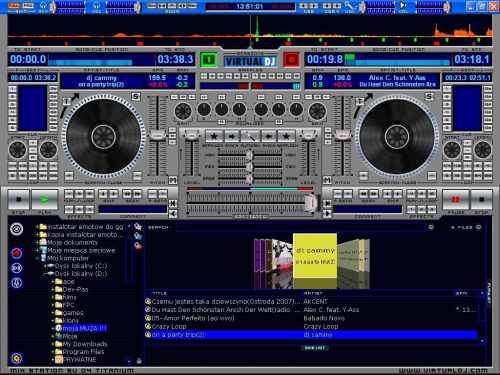Click left deck skip back button
This screenshot has height=375, width=500.
pos(103,194)
